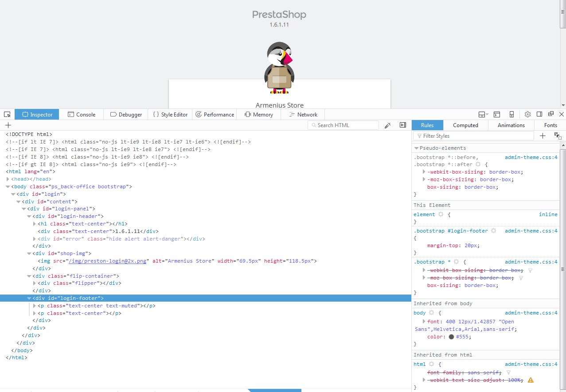Expand -moz-box-sizing property in ::before rule
Screen dimensions: 566x392
pyautogui.click(x=424, y=179)
